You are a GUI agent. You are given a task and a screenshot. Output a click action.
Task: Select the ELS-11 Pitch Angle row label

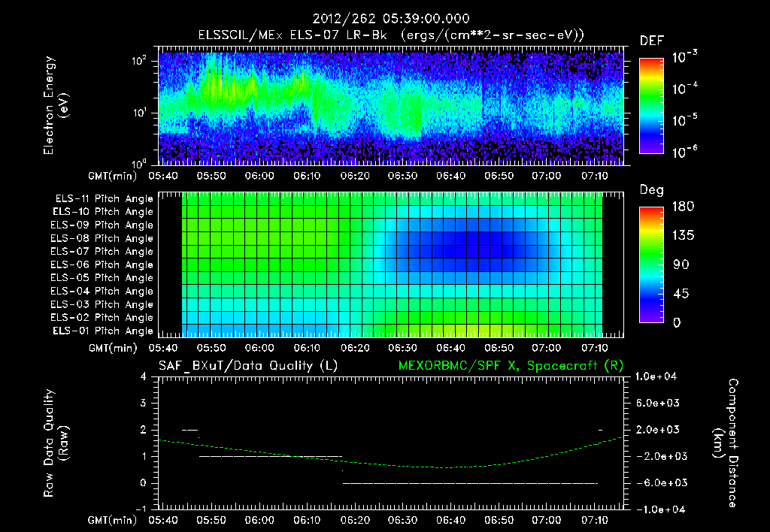click(104, 199)
